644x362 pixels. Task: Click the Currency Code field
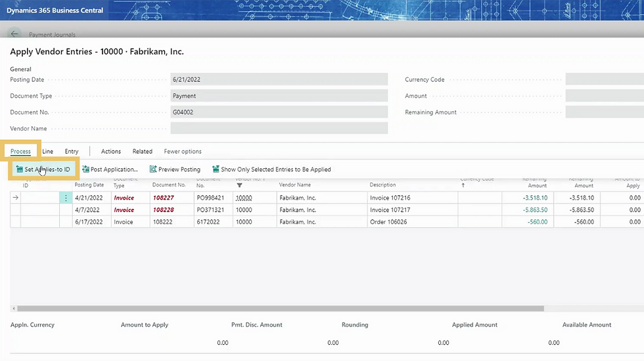(x=605, y=79)
